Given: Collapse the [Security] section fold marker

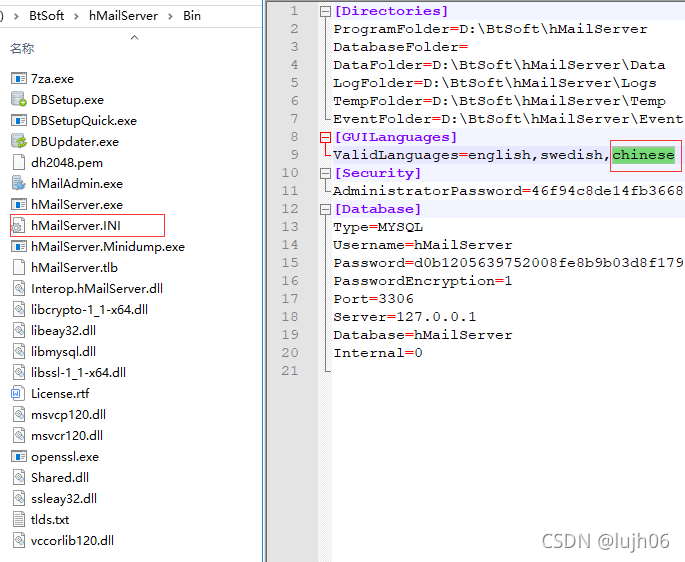Looking at the screenshot, I should [x=325, y=173].
